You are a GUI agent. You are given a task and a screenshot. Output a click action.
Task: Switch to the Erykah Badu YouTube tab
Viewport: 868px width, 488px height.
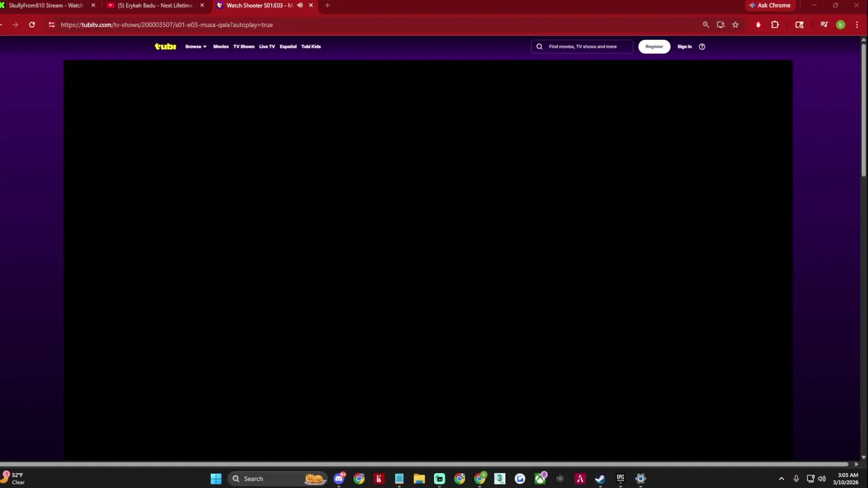(155, 5)
